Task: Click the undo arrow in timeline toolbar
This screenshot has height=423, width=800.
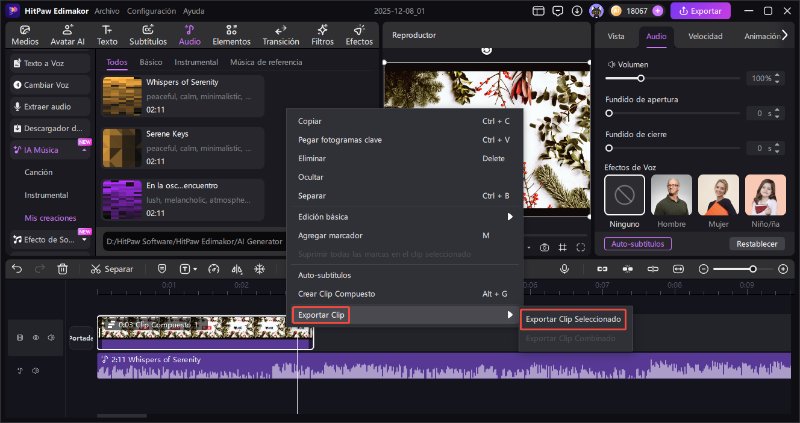Action: pyautogui.click(x=15, y=269)
